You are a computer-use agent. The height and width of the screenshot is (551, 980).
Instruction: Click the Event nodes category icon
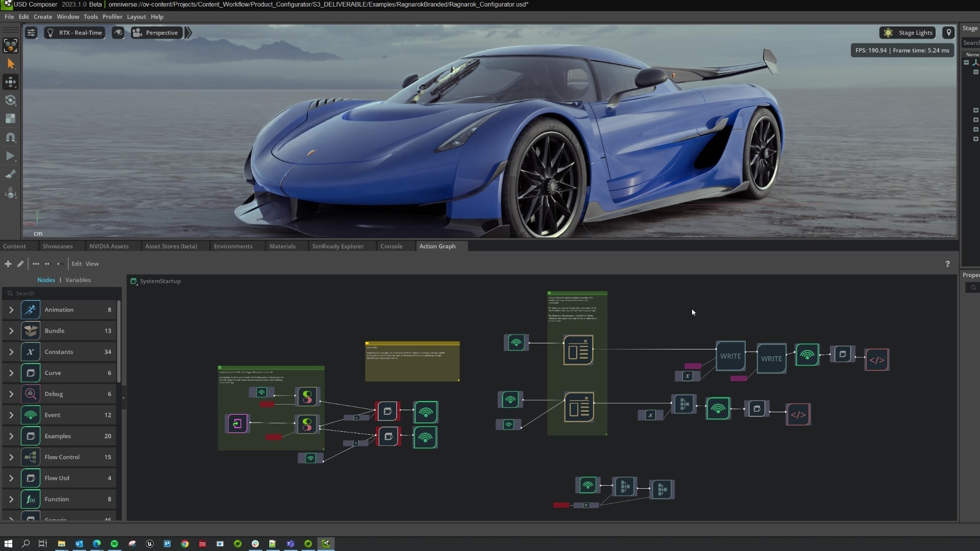(30, 414)
